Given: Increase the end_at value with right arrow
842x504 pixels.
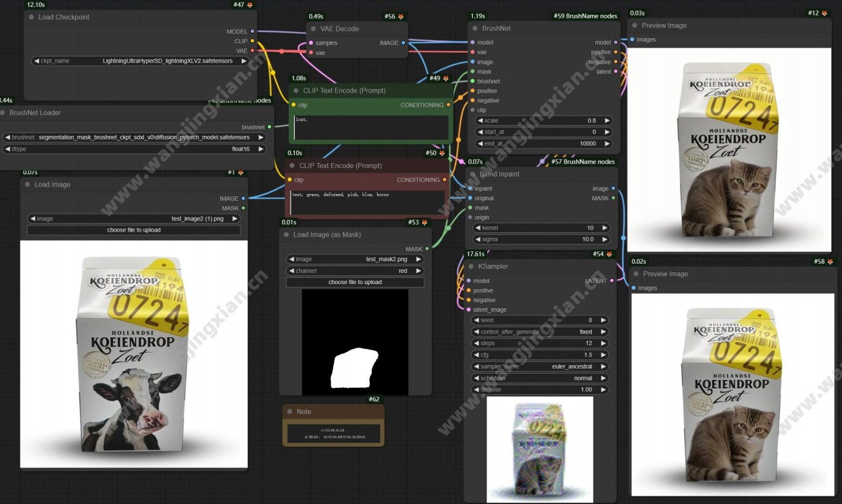Looking at the screenshot, I should tap(607, 143).
